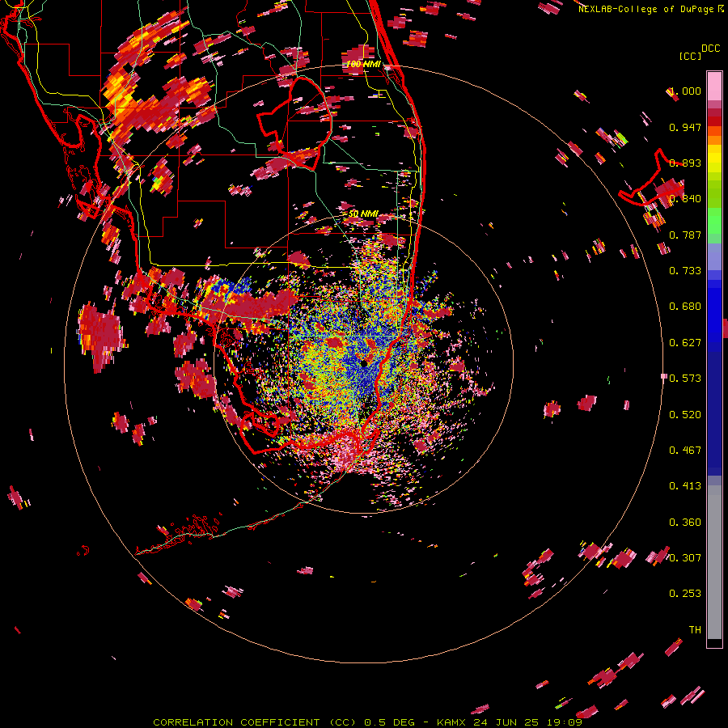728x728 pixels.
Task: Pick the yellow color bar segment
Action: 714,159
